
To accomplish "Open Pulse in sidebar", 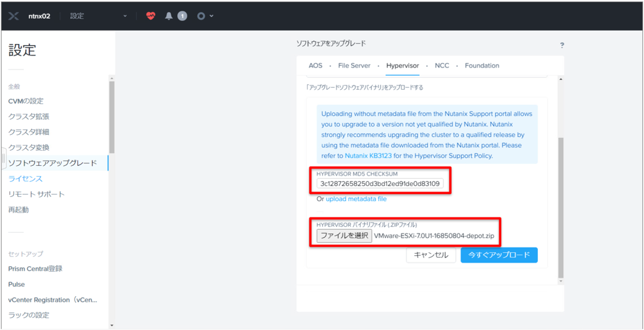I will coord(17,284).
